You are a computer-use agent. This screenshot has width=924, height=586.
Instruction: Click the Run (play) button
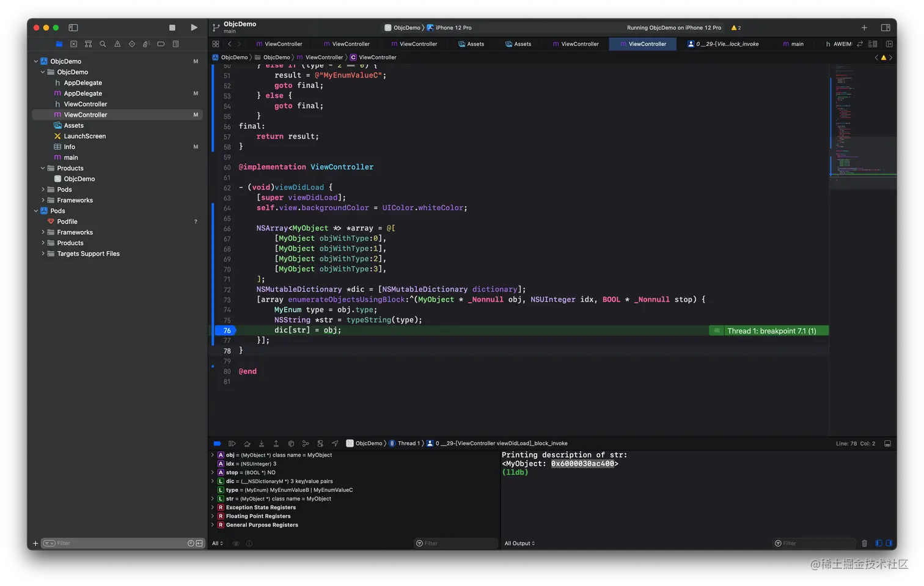point(194,27)
